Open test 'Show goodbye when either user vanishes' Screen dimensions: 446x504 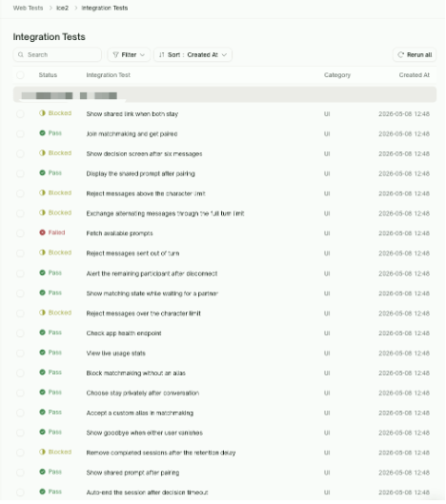[145, 433]
